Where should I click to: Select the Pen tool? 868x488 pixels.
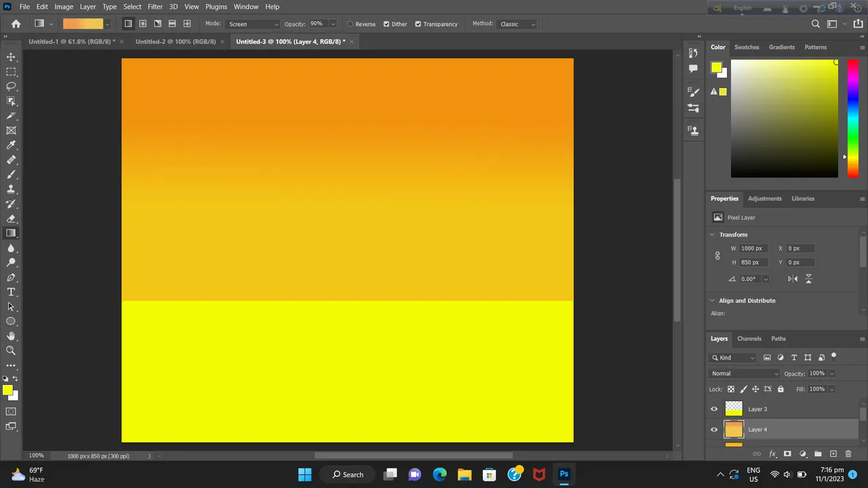(x=11, y=277)
